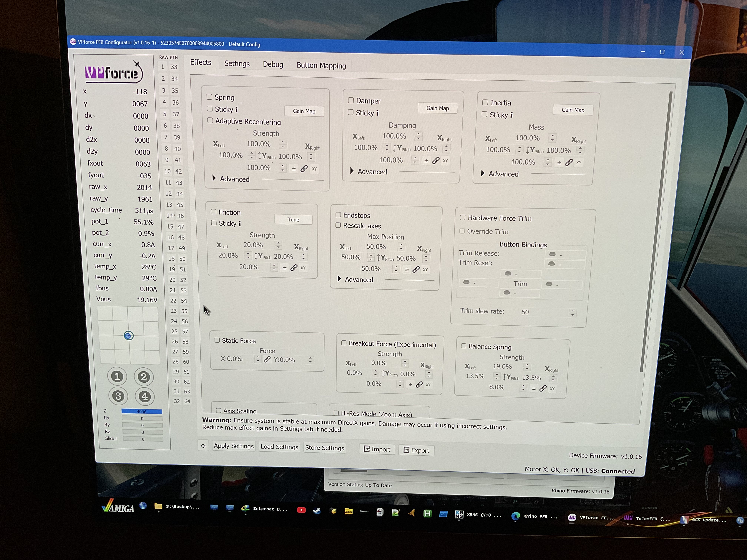747x560 pixels.
Task: Open YouTube icon in the taskbar
Action: (x=301, y=510)
